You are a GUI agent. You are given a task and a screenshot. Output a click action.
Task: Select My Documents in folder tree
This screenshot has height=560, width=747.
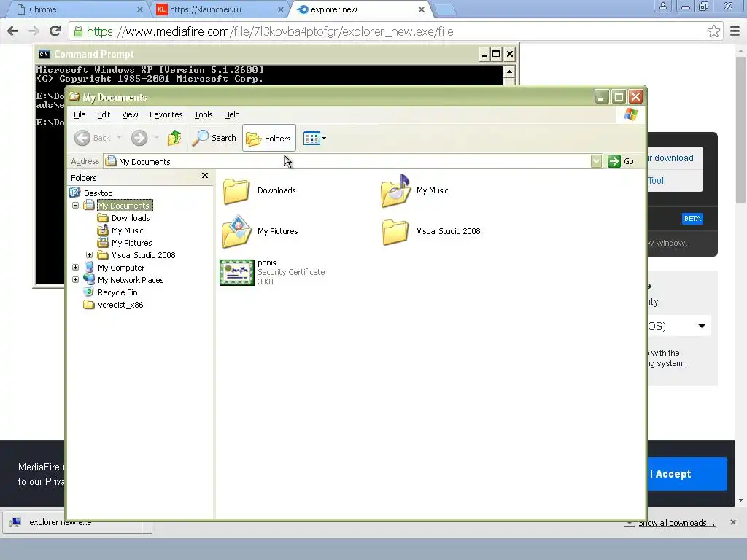125,206
